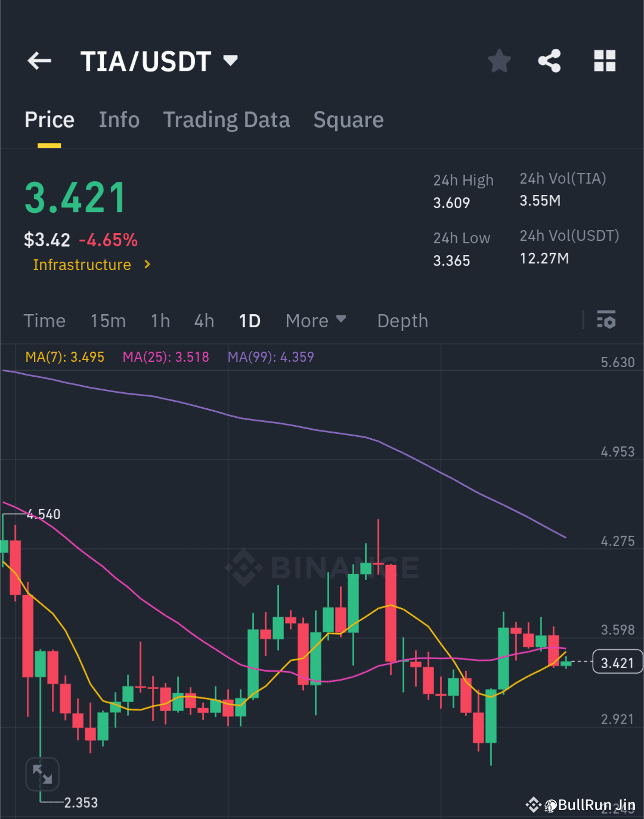Select the Time chart interval
Viewport: 644px width, 819px height.
tap(45, 321)
